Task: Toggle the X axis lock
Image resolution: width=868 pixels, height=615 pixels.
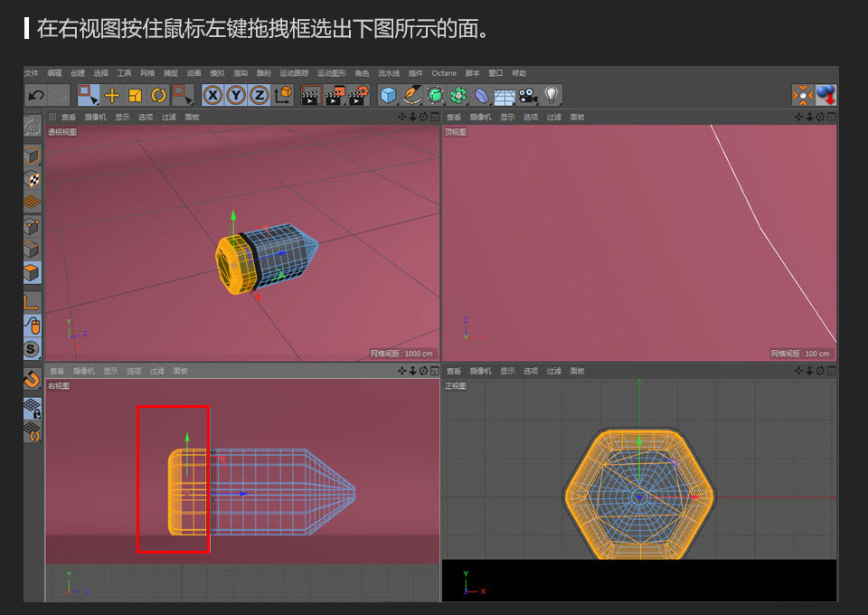Action: tap(212, 94)
